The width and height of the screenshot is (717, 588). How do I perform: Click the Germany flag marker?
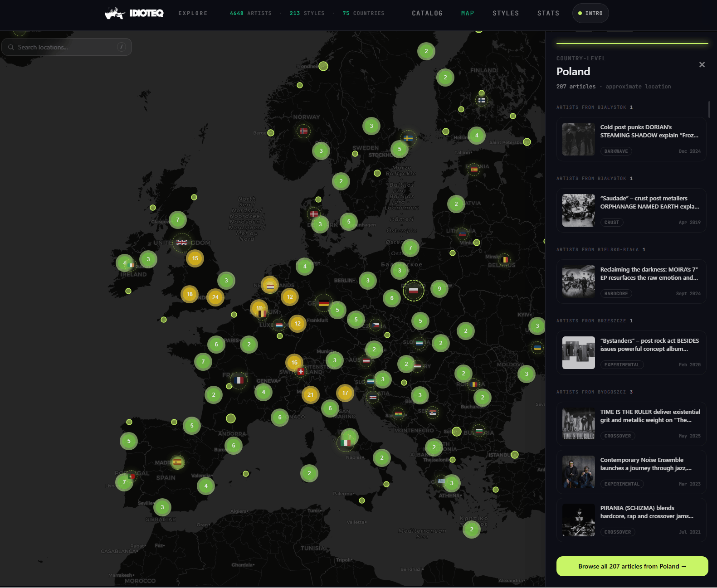[324, 303]
